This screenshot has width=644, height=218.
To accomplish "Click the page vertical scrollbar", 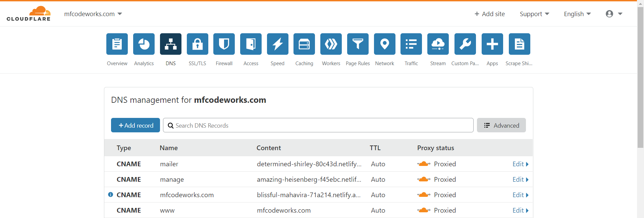I will tap(641, 77).
